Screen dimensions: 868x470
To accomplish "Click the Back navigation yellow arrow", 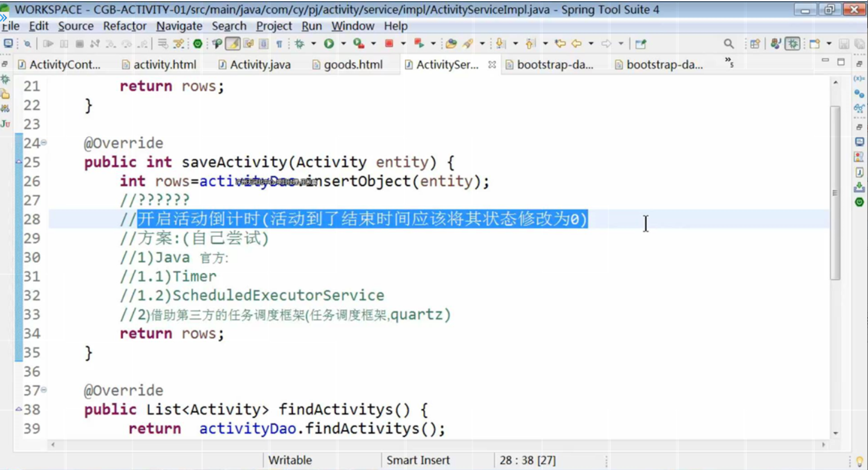I will tap(577, 43).
